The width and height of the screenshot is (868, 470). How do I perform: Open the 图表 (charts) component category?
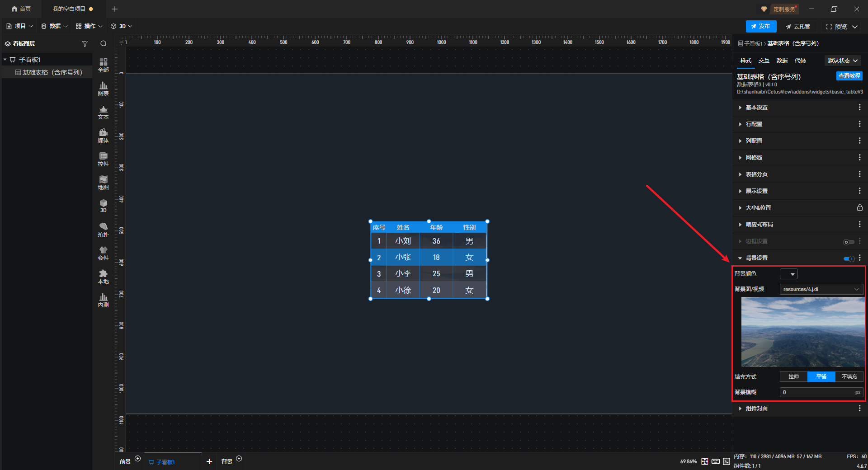pos(103,89)
